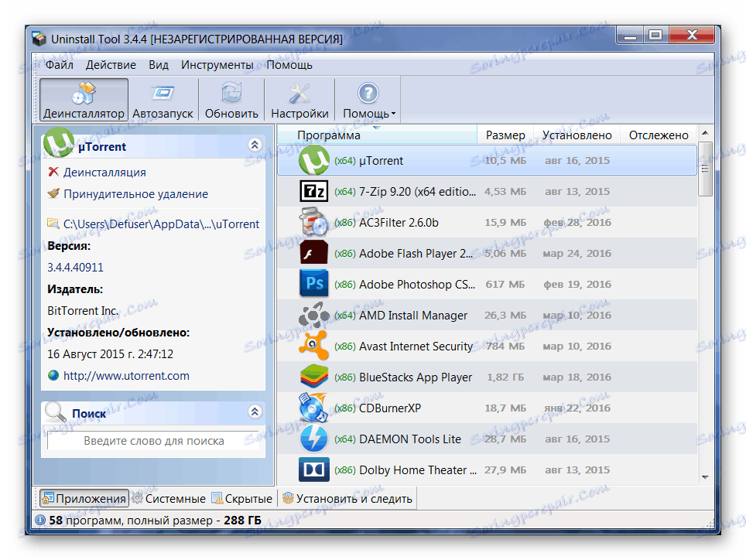746x560 pixels.
Task: Switch to the Системные tab
Action: [x=169, y=498]
